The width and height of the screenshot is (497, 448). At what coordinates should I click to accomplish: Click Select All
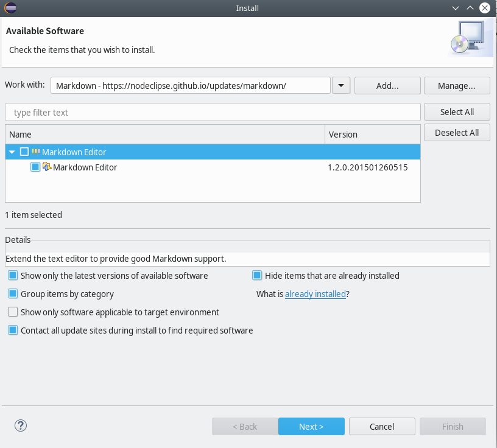click(457, 112)
